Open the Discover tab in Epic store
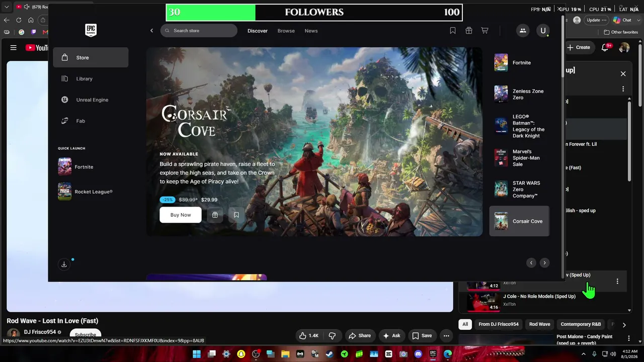644x362 pixels. click(x=258, y=31)
